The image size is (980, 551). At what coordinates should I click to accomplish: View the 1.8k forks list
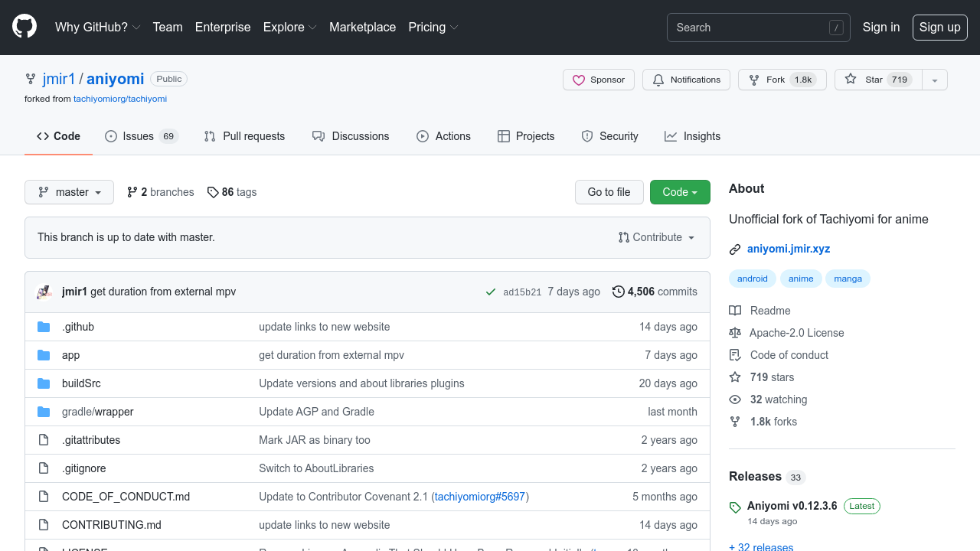pyautogui.click(x=763, y=422)
